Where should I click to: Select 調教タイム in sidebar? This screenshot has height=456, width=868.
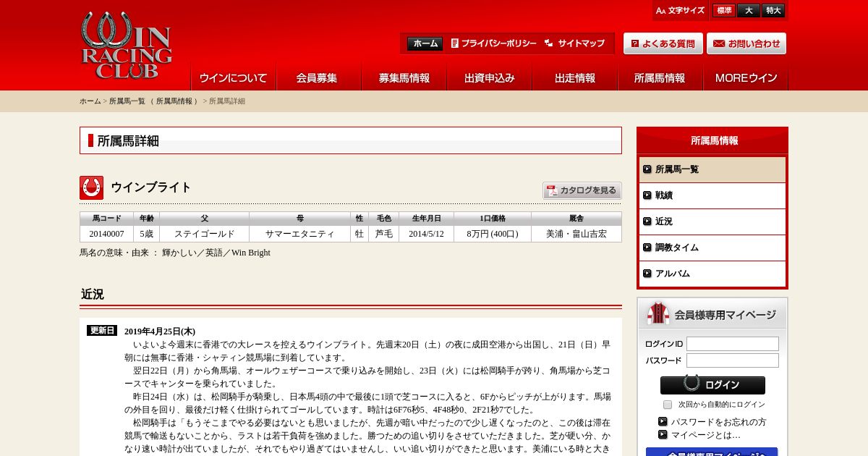coord(712,248)
